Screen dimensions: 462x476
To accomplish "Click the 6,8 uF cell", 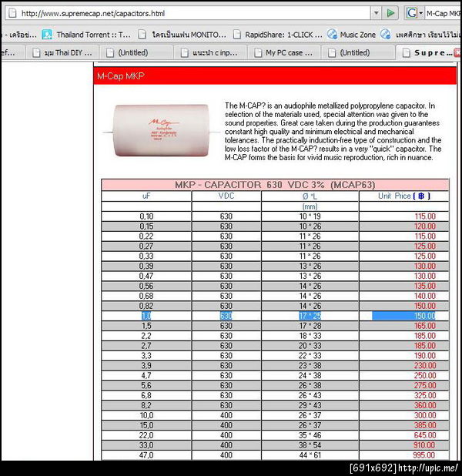I will pos(146,396).
